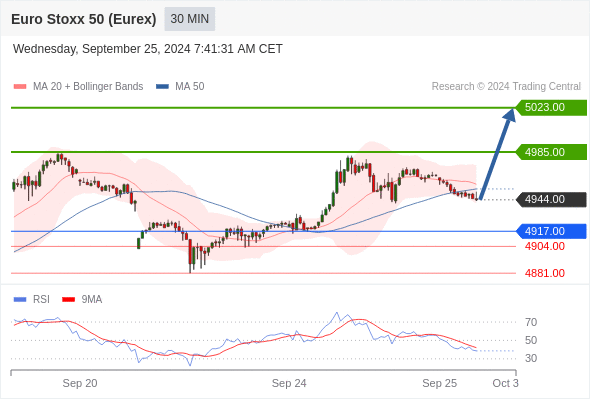Click the 30 MIN timeframe badge

[190, 19]
